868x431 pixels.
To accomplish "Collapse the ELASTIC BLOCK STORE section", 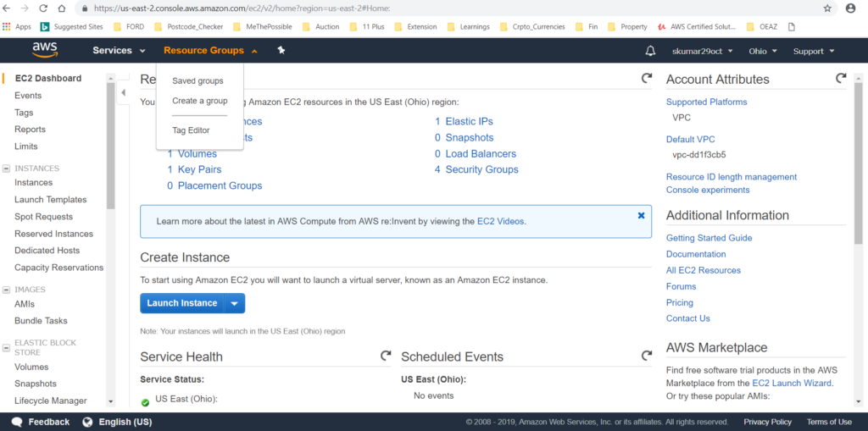I will point(7,348).
